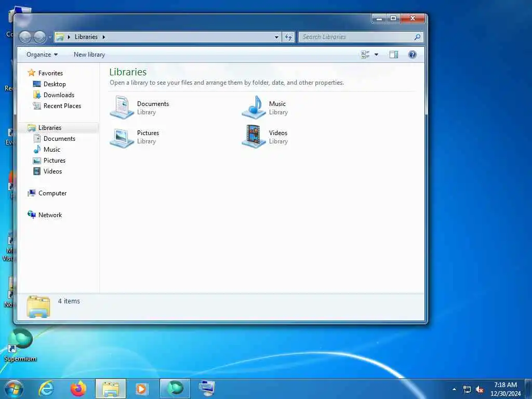532x399 pixels.
Task: Click the address bar folder icon
Action: coord(60,37)
